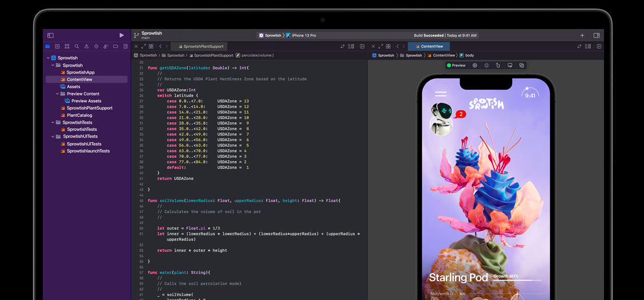Collapse the SprowtishTests group

[53, 122]
